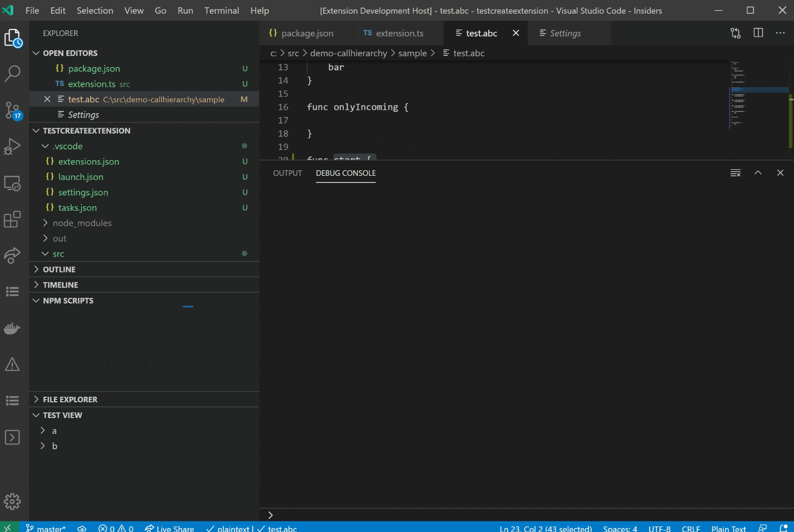Open errors and warnings status item
The height and width of the screenshot is (532, 794).
[x=116, y=528]
